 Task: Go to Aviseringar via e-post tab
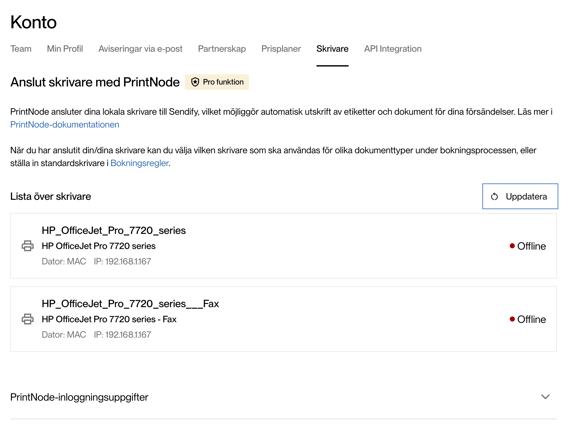point(140,49)
